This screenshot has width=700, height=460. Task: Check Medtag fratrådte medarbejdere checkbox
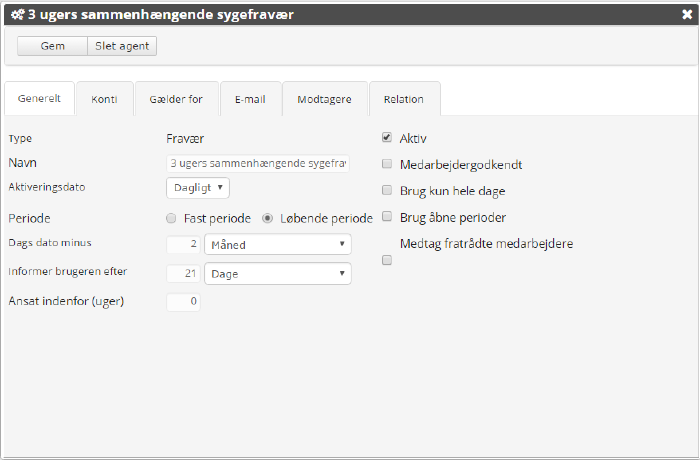pyautogui.click(x=387, y=260)
